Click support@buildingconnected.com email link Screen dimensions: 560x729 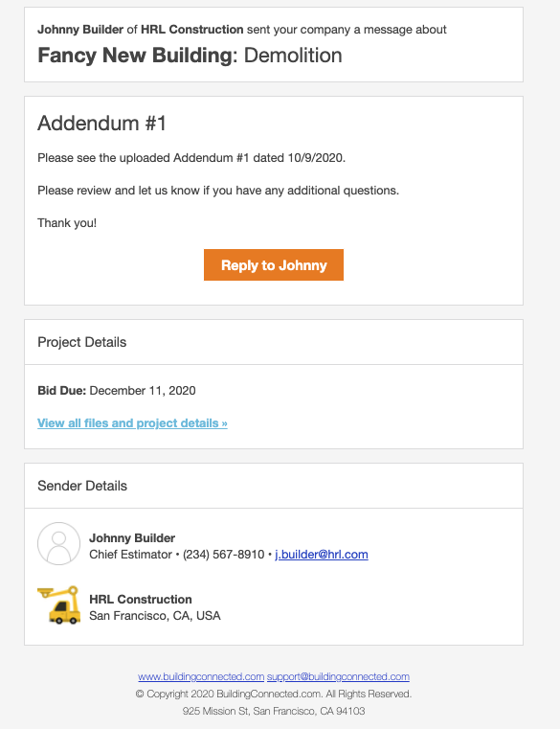pyautogui.click(x=338, y=676)
